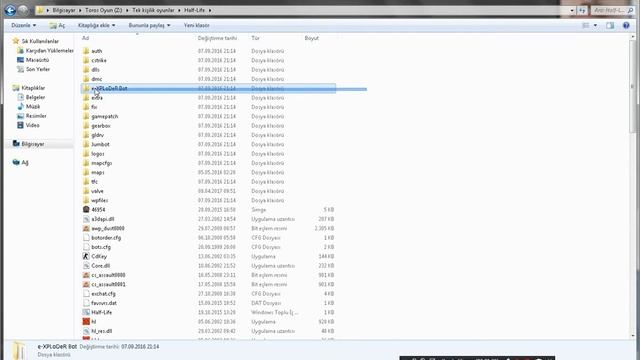Select the botorder.cfg file name
The width and height of the screenshot is (640, 360).
[x=106, y=238]
